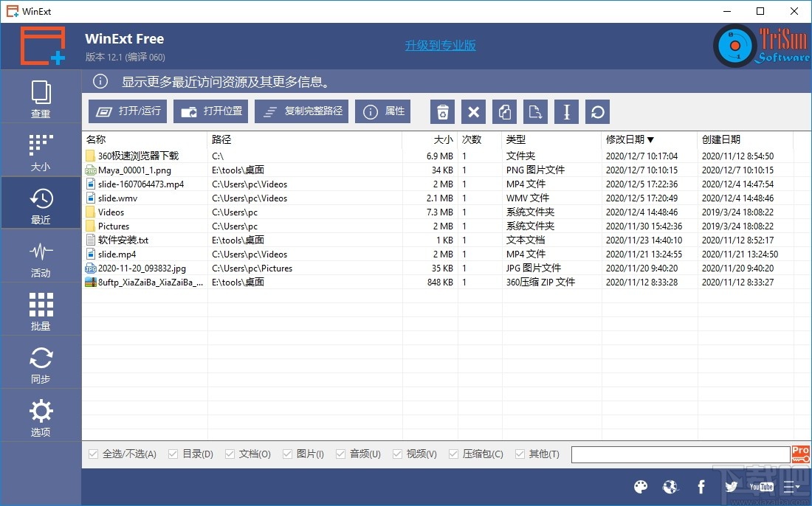Open the 选项 settings gear sidebar icon
The width and height of the screenshot is (812, 506).
(41, 415)
